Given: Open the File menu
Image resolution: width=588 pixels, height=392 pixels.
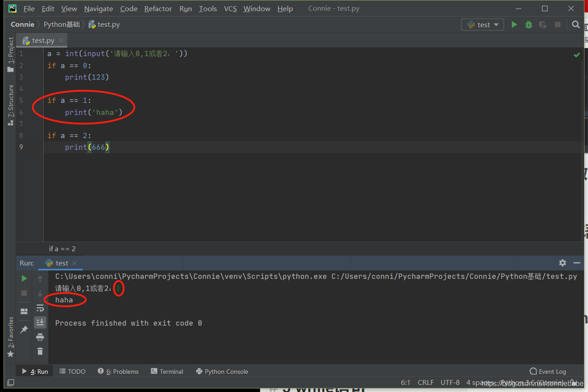Looking at the screenshot, I should click(29, 8).
